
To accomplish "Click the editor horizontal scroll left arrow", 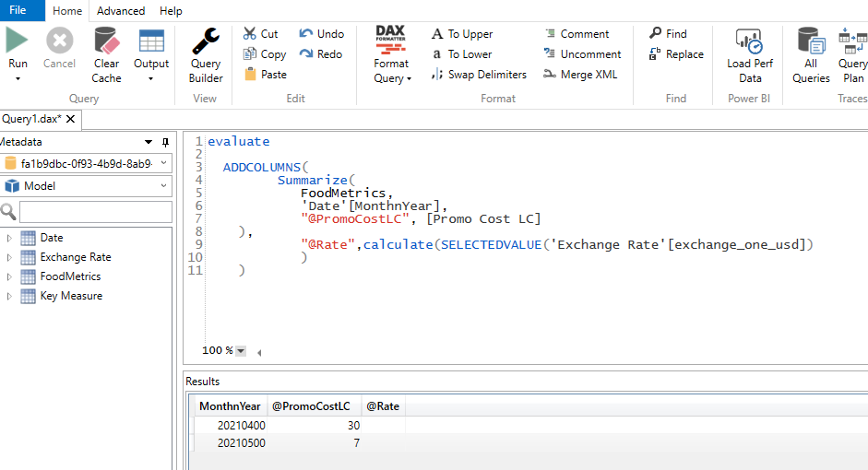I will pos(259,352).
